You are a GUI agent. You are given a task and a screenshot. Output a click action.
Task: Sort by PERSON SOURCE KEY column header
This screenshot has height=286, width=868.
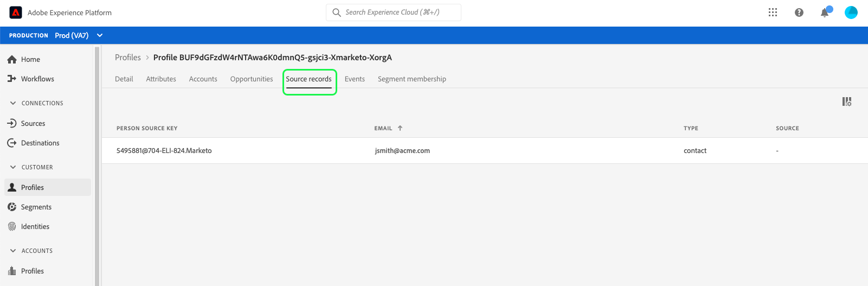(147, 128)
